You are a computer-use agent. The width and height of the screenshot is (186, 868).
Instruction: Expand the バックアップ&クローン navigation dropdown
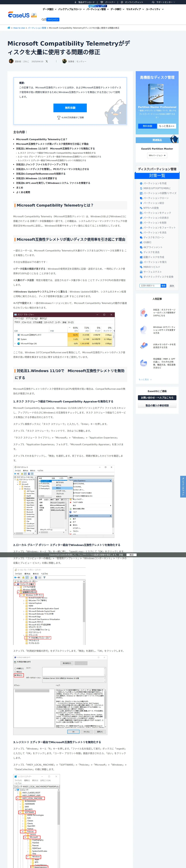point(71,9)
